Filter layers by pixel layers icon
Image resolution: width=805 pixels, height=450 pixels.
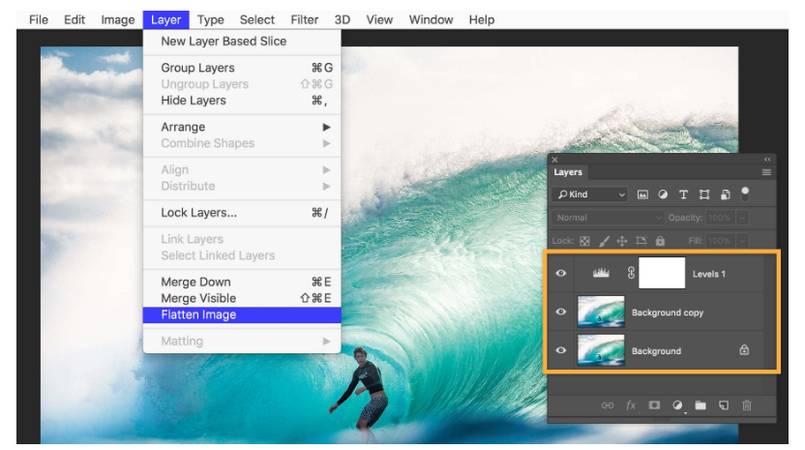[642, 194]
